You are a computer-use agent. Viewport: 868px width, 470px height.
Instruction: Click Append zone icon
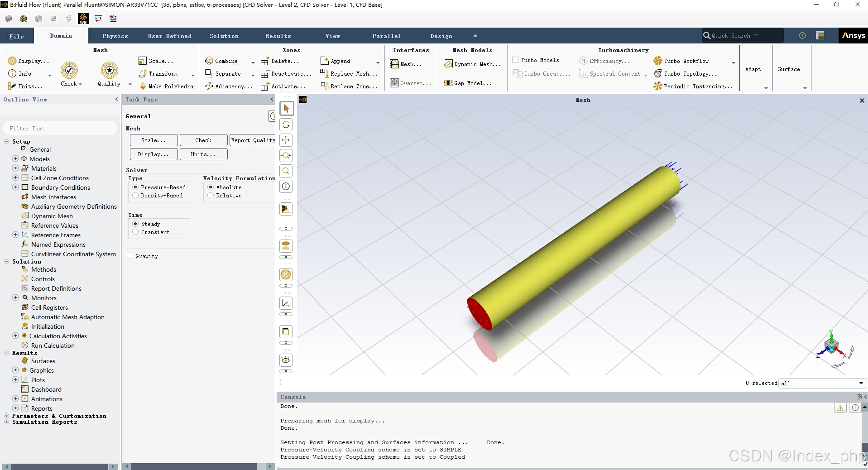pyautogui.click(x=324, y=61)
